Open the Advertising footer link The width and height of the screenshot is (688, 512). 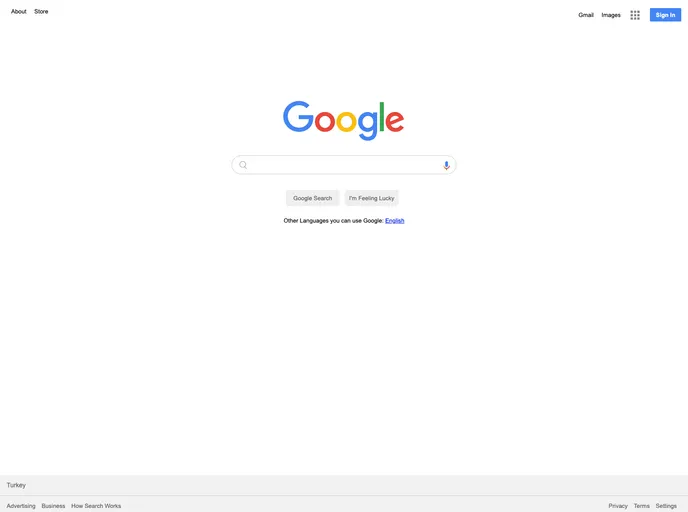coord(21,506)
